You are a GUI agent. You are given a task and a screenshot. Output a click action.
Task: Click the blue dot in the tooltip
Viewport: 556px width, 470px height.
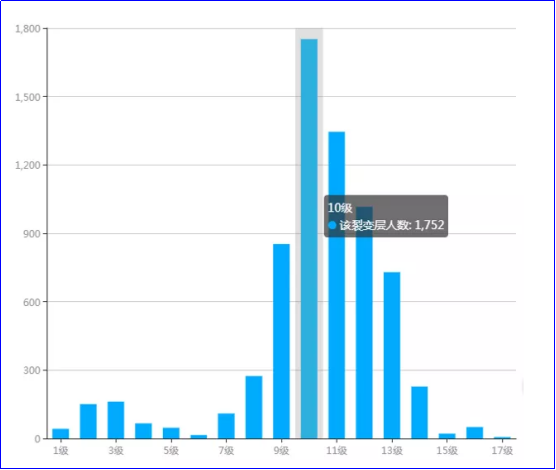332,225
